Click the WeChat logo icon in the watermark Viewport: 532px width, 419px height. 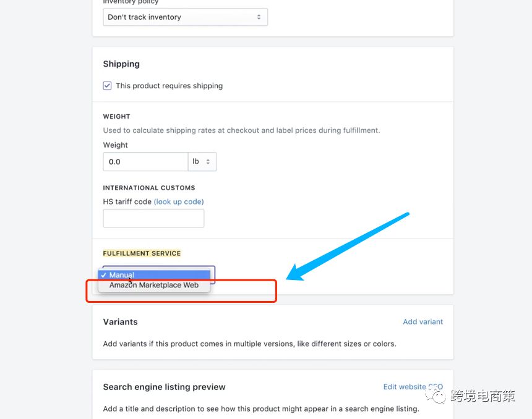(x=437, y=396)
